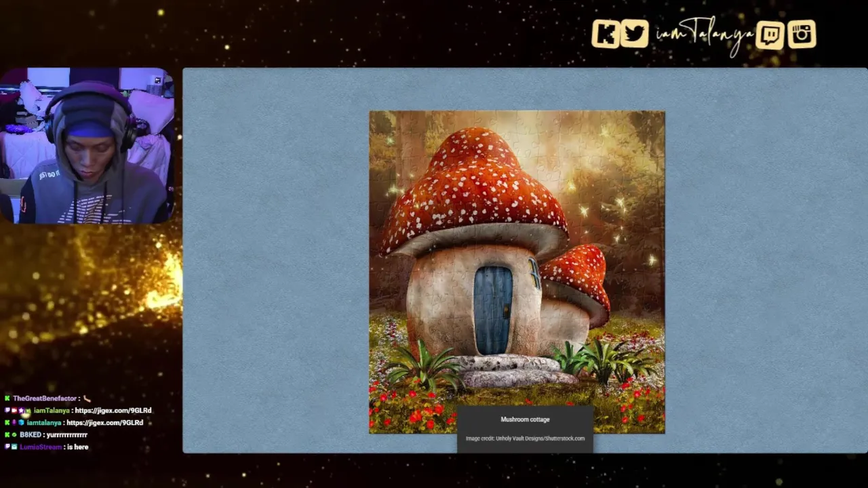
Task: Click the Unholy Vault Designs image credit line
Action: 525,439
